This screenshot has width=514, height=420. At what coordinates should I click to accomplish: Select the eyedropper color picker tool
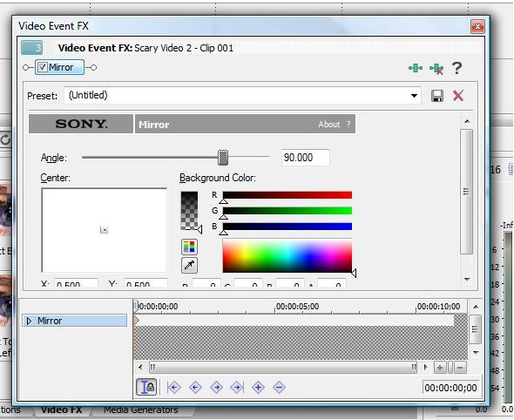(189, 265)
